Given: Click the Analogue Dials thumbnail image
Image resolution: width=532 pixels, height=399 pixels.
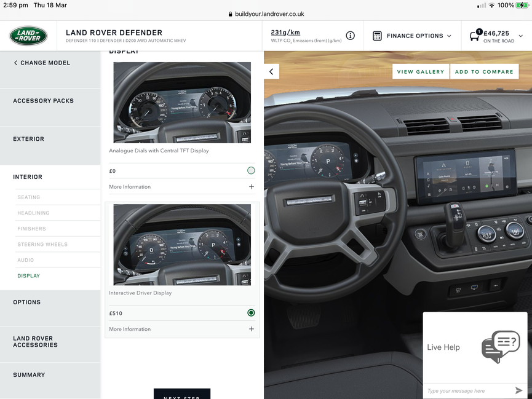Looking at the screenshot, I should 182,103.
